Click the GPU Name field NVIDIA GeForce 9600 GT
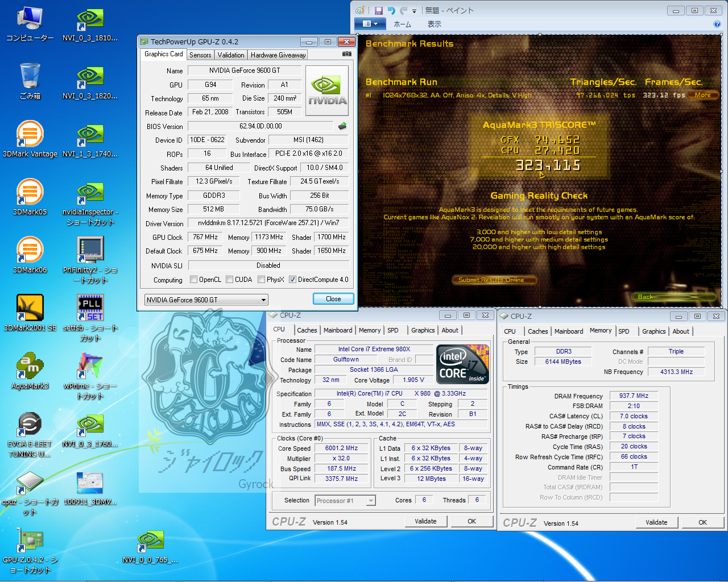Screen dimensions: 728x582 tap(245, 70)
